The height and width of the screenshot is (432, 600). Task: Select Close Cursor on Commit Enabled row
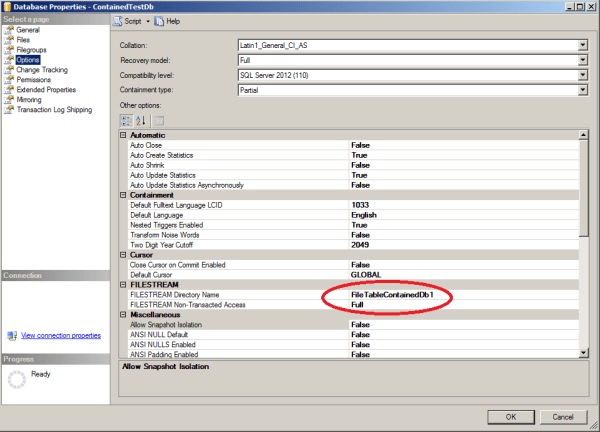point(353,265)
